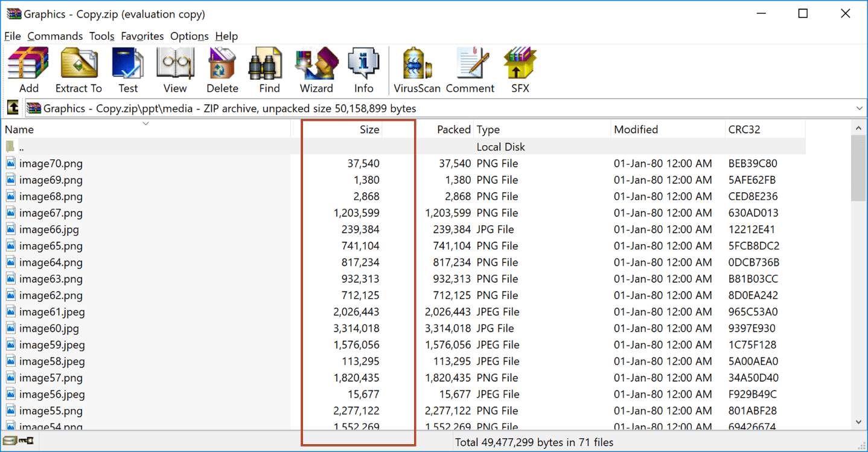The width and height of the screenshot is (868, 452).
Task: Open the View toolbar icon
Action: point(175,70)
